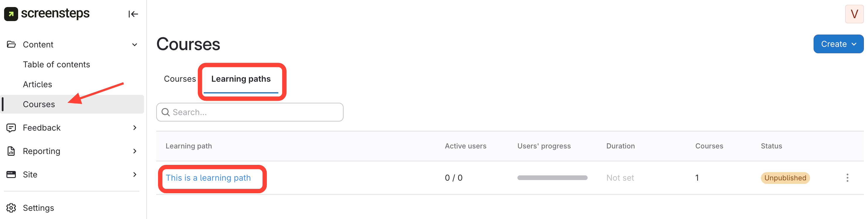
Task: Open the three-dot row actions menu
Action: pos(847,178)
